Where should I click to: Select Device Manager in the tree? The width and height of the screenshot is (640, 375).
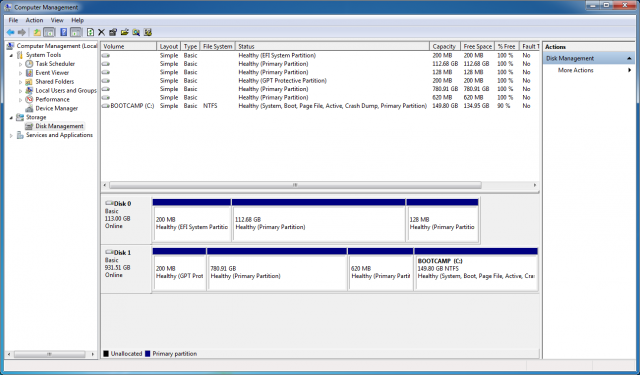[56, 109]
